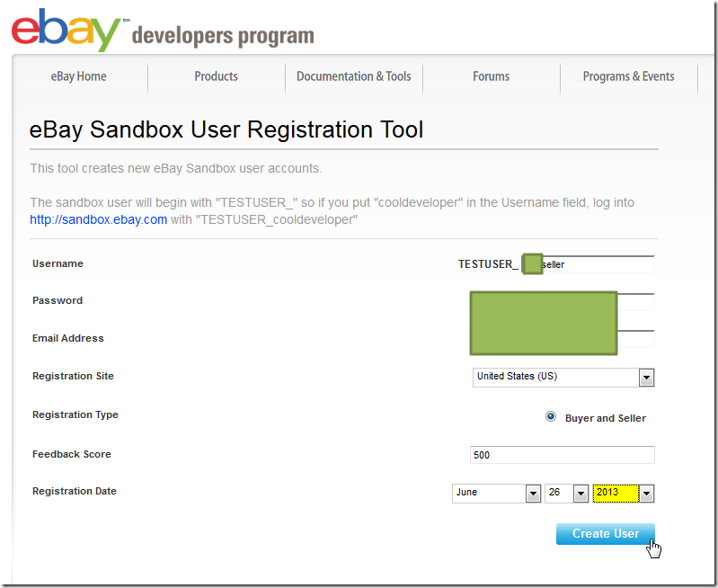The height and width of the screenshot is (588, 718).
Task: Open the year 2013 dropdown
Action: click(x=624, y=493)
